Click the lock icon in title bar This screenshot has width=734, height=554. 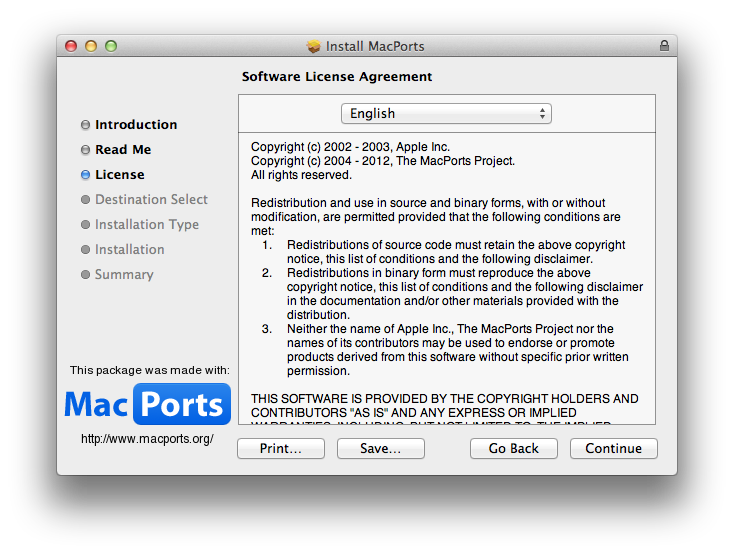664,45
